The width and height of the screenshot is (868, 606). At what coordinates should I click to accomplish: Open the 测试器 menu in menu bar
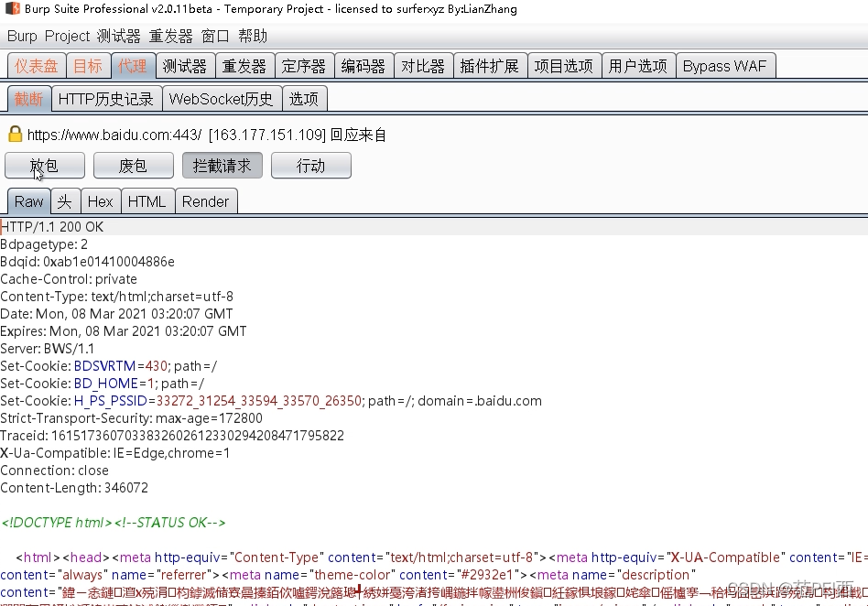pyautogui.click(x=118, y=36)
